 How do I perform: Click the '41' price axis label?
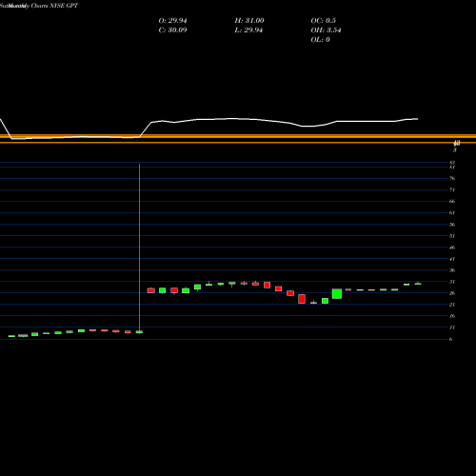coord(452,259)
